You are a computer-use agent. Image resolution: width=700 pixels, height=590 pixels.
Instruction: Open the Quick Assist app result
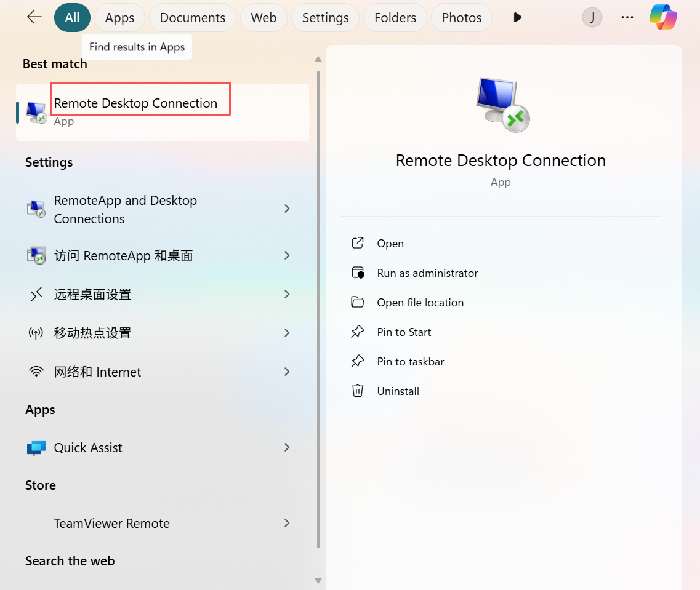(163, 448)
